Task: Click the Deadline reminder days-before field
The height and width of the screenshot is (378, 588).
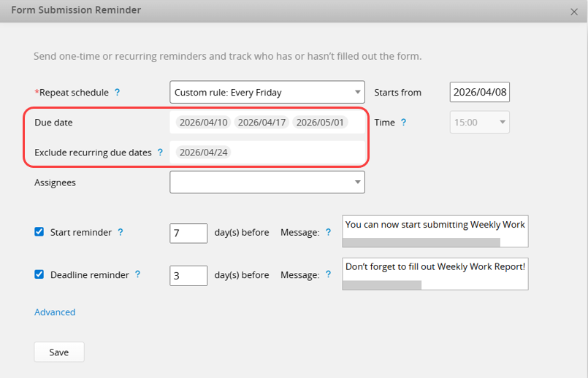Action: pyautogui.click(x=188, y=275)
